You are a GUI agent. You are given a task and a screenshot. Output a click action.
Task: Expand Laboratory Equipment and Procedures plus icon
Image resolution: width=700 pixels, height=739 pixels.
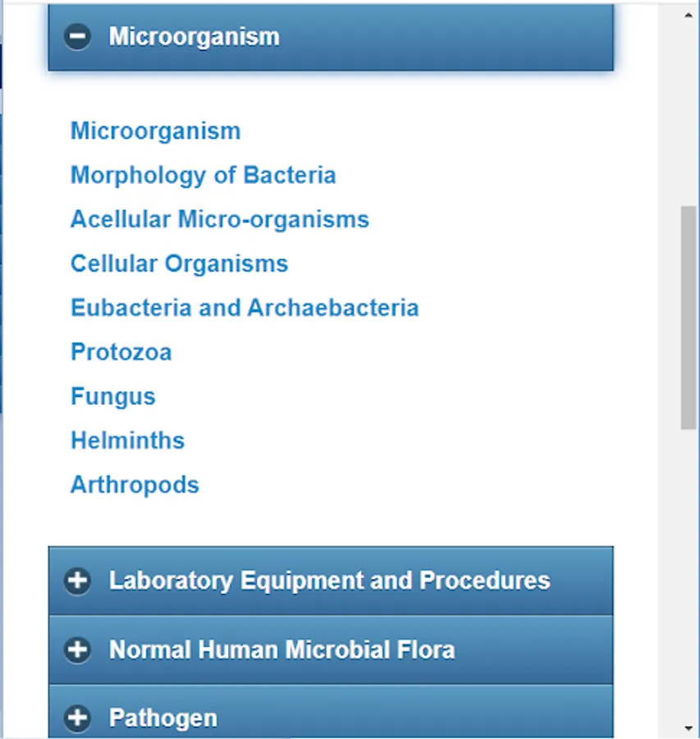[x=78, y=581]
